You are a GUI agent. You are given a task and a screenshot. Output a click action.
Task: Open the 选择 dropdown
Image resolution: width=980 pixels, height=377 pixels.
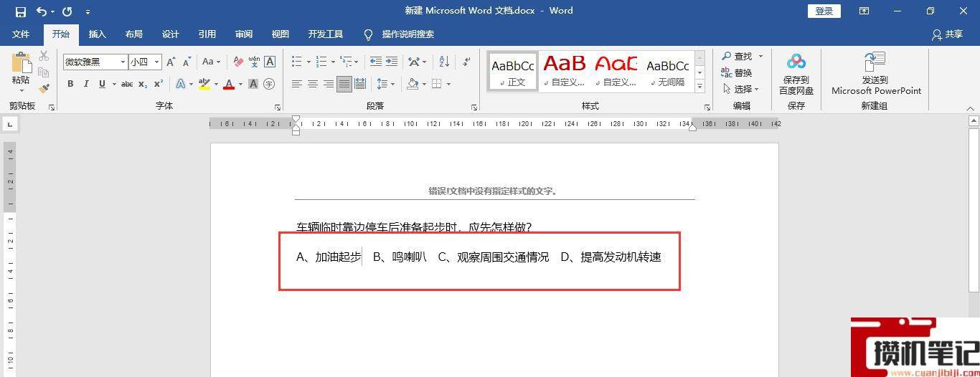(x=741, y=89)
